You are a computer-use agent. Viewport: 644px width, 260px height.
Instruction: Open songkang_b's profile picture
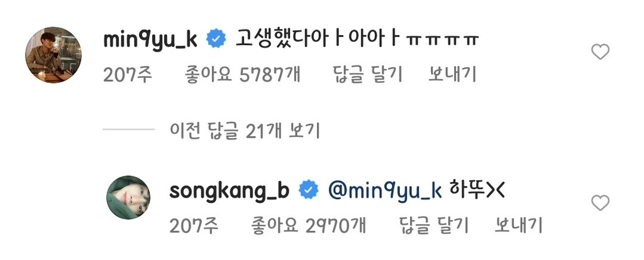(x=128, y=197)
